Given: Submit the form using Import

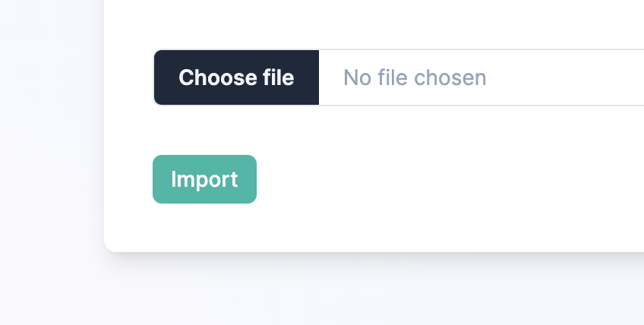Looking at the screenshot, I should point(204,179).
